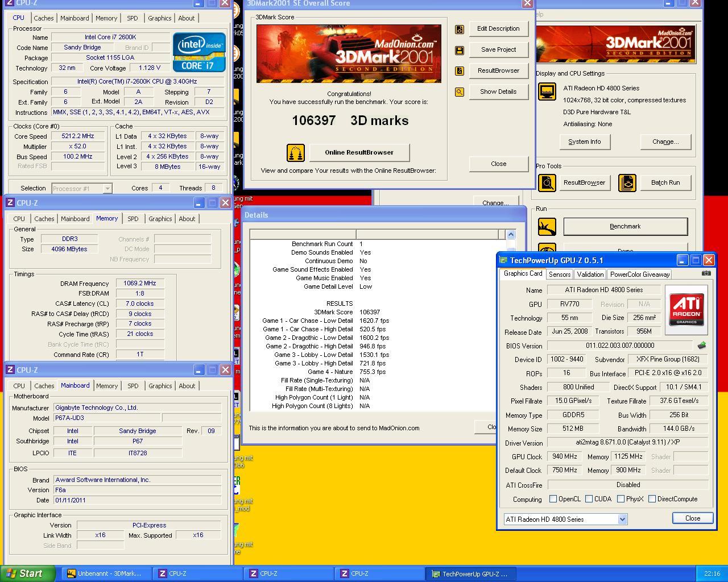Click the GPU-Z BIOS save chip icon
Screen dimensions: 728x582
pyautogui.click(x=702, y=346)
